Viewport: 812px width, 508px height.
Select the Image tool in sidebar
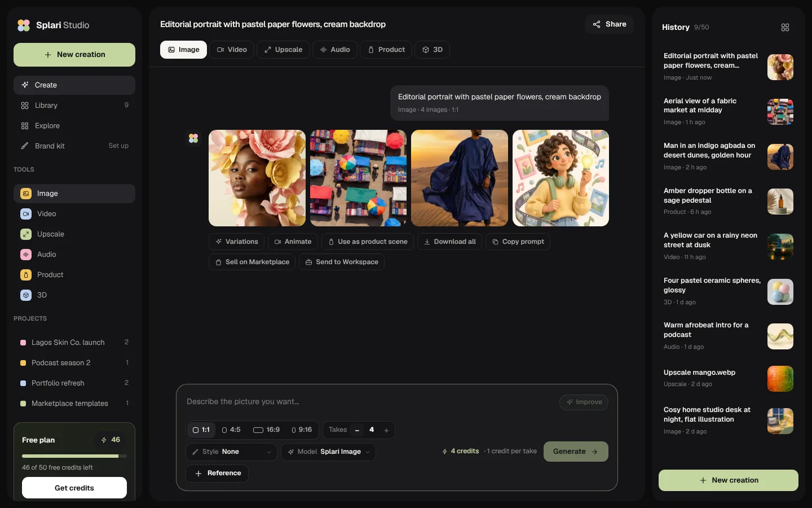[x=74, y=194]
